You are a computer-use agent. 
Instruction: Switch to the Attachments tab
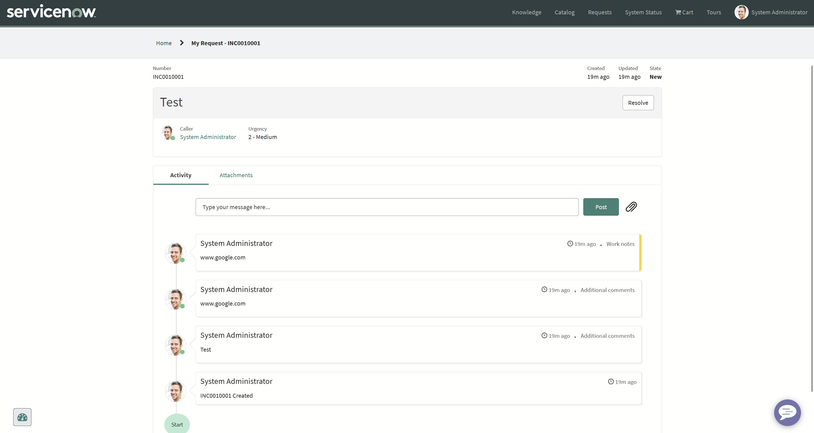tap(236, 175)
